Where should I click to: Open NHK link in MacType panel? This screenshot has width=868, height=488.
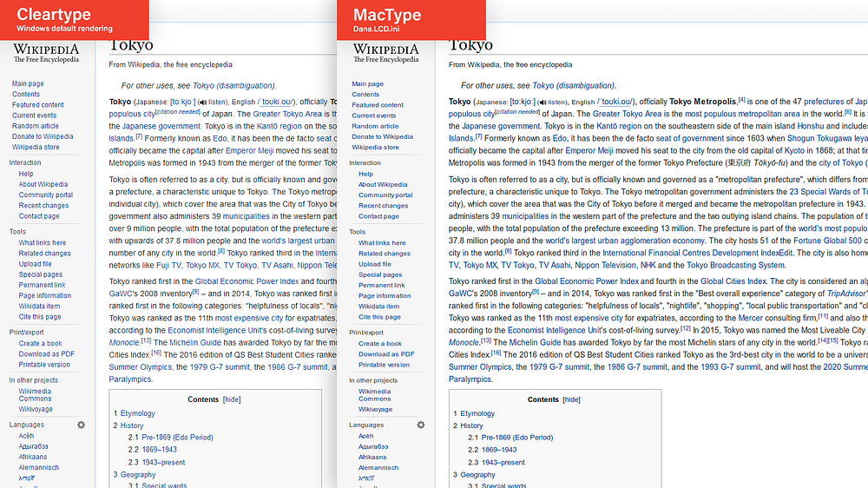click(648, 265)
